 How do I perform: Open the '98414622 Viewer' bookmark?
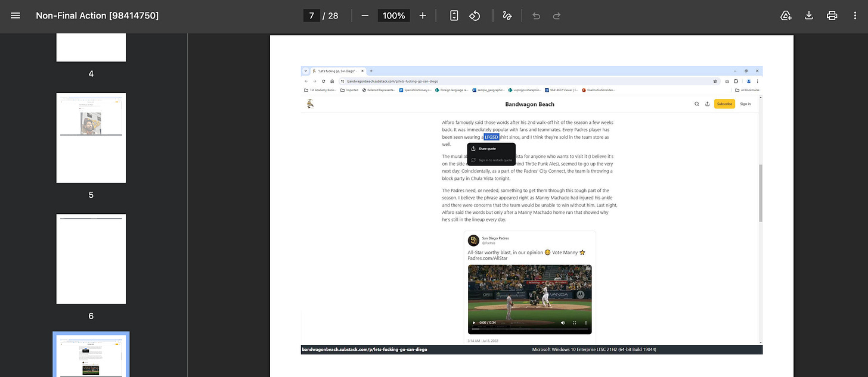[562, 90]
